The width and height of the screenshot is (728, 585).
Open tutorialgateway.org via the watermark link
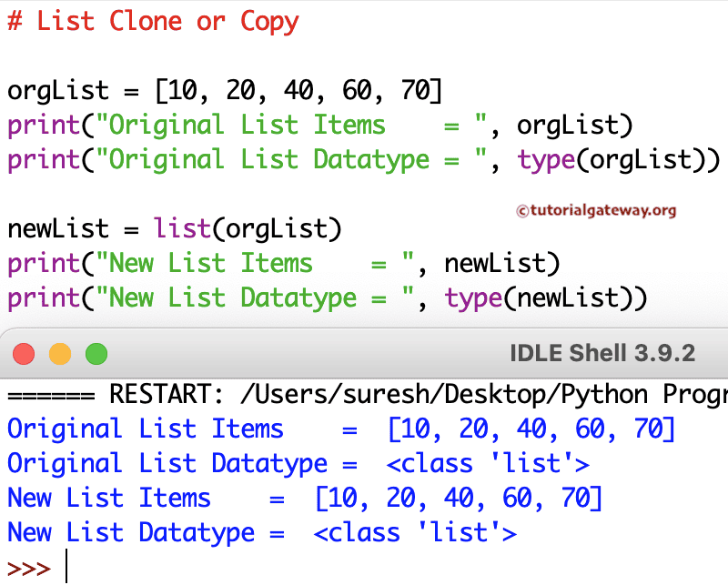pos(596,209)
